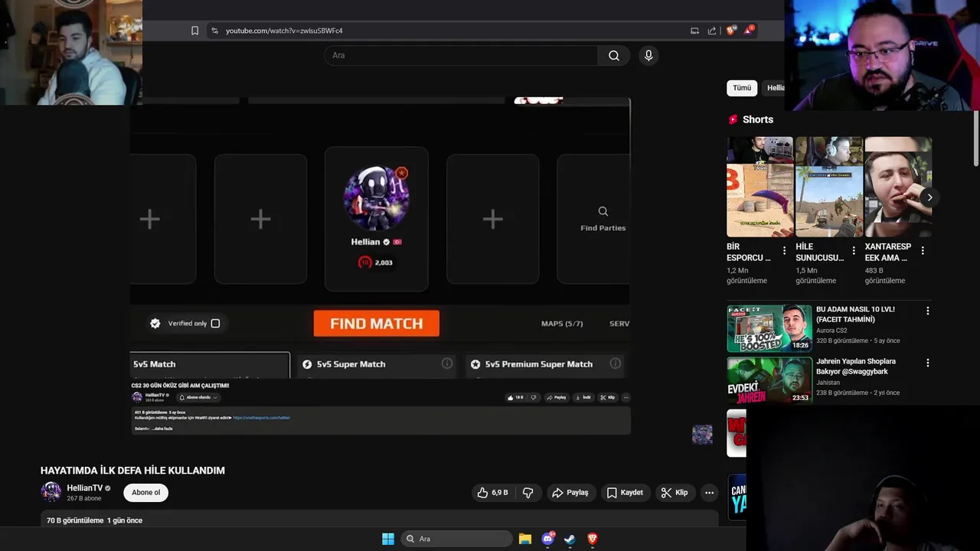Click FIND MATCH button in the video
Viewport: 980px width, 551px height.
[x=377, y=324]
